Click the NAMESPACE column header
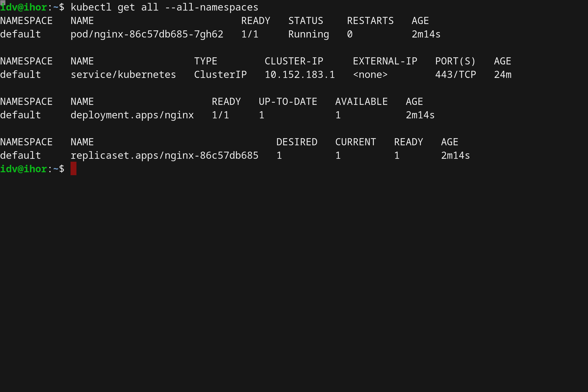The height and width of the screenshot is (392, 588). 26,21
